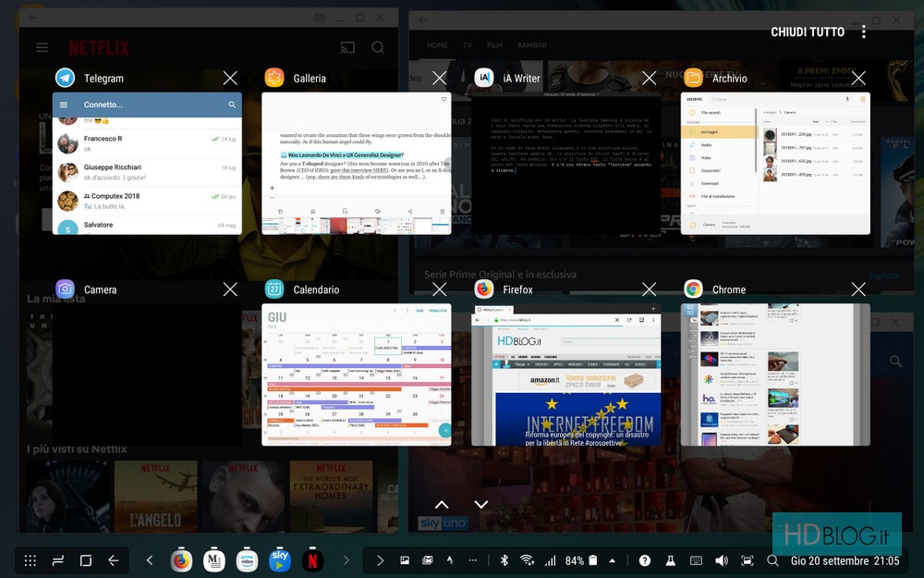The height and width of the screenshot is (578, 924).
Task: Click the Camera app icon in recents
Action: [x=65, y=289]
